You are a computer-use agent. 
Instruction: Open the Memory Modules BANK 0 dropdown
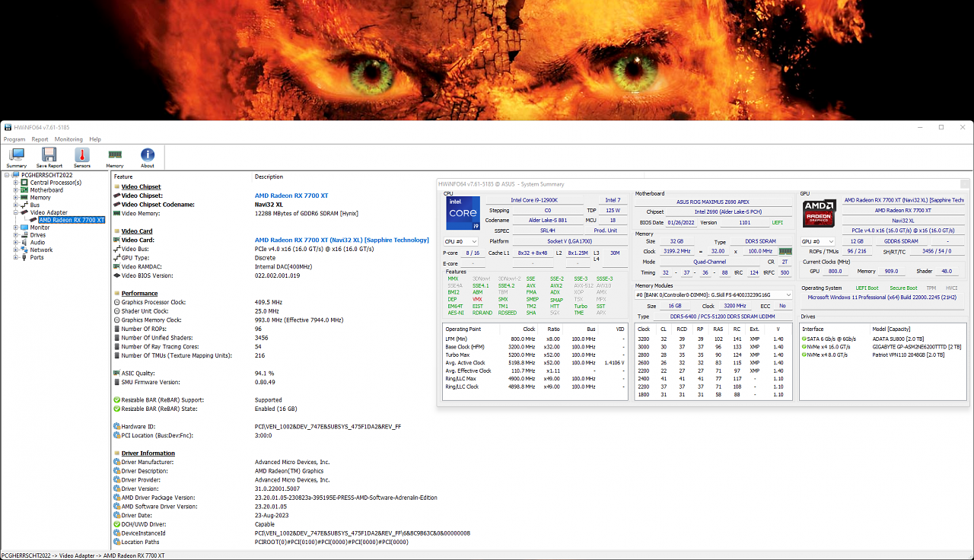point(714,294)
